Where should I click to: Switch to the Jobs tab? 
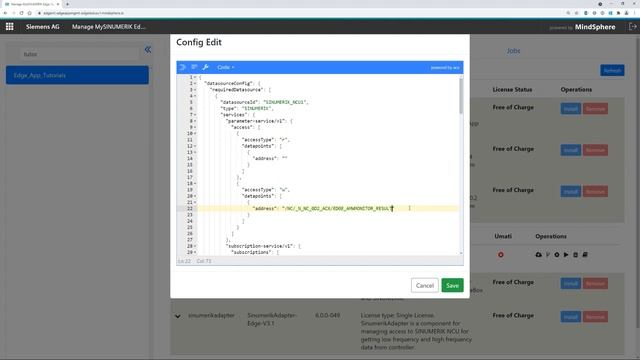pos(513,51)
